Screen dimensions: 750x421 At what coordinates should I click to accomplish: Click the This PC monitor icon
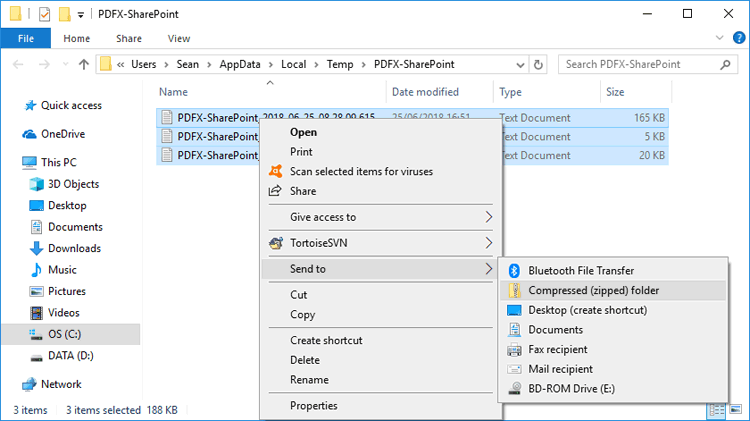point(29,163)
